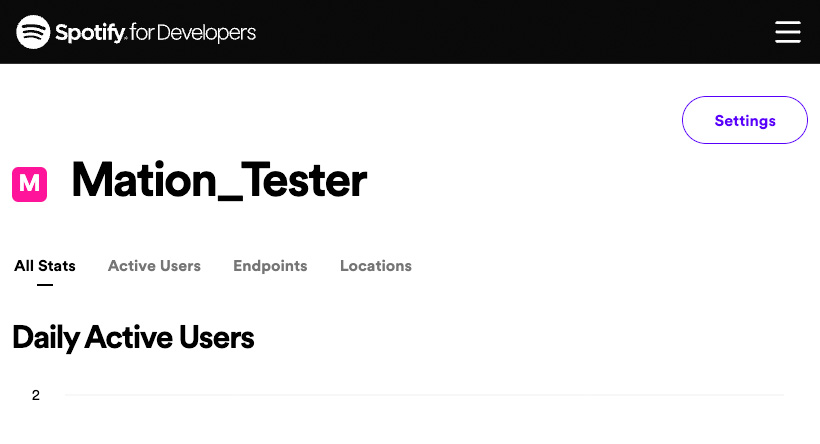Viewport: 820px width, 444px height.
Task: Click the word 'Spotify' in the header
Action: [x=90, y=33]
